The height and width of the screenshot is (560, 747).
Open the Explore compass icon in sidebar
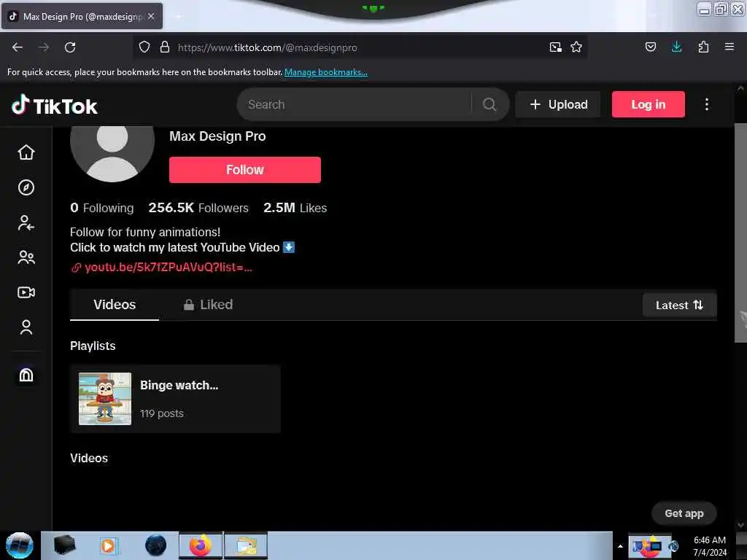(x=26, y=187)
